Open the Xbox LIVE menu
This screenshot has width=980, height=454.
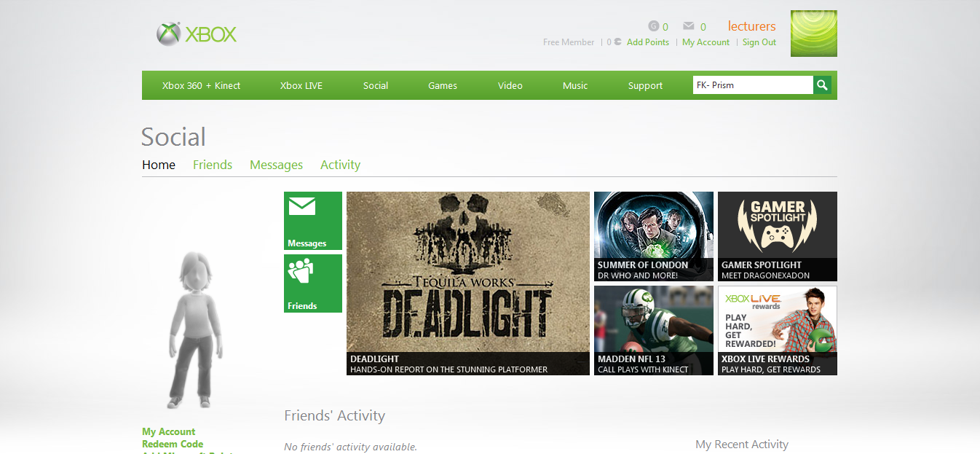[x=301, y=85]
